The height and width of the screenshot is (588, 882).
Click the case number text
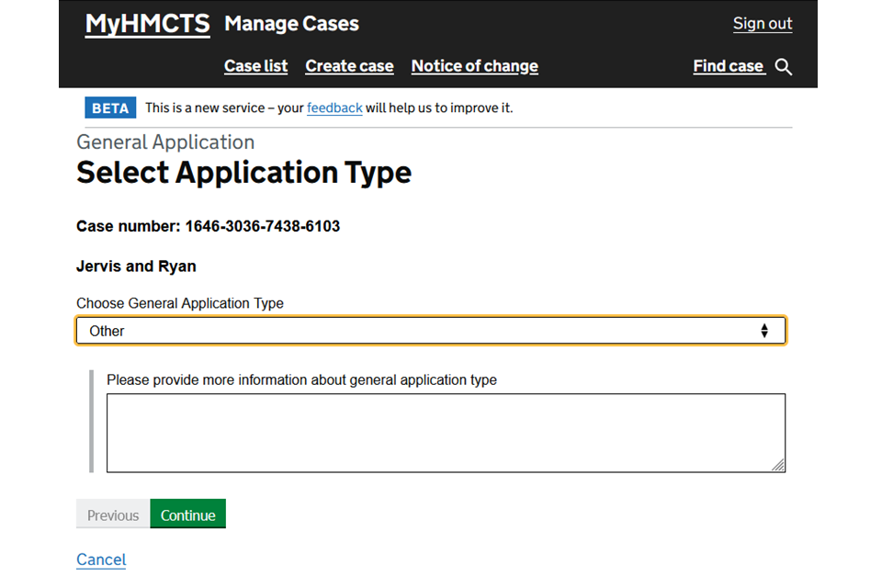[208, 226]
